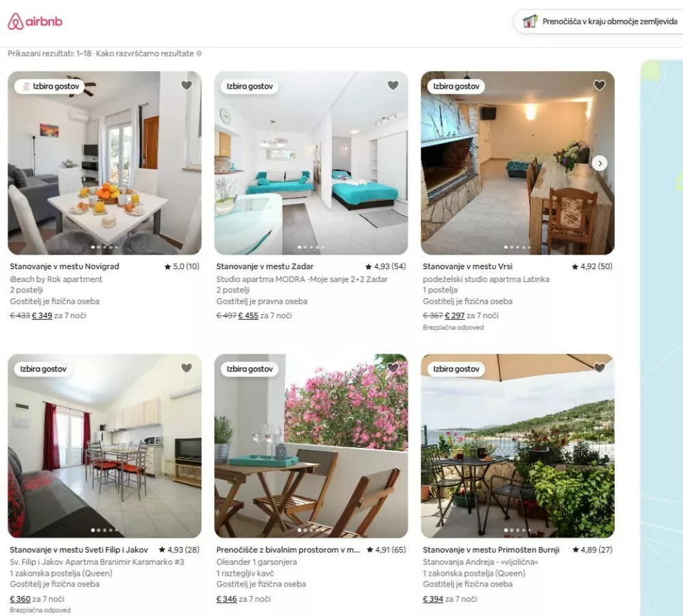Viewport: 683px width, 616px height.
Task: Click photo carousel dots on Zadar image
Action: 311,247
